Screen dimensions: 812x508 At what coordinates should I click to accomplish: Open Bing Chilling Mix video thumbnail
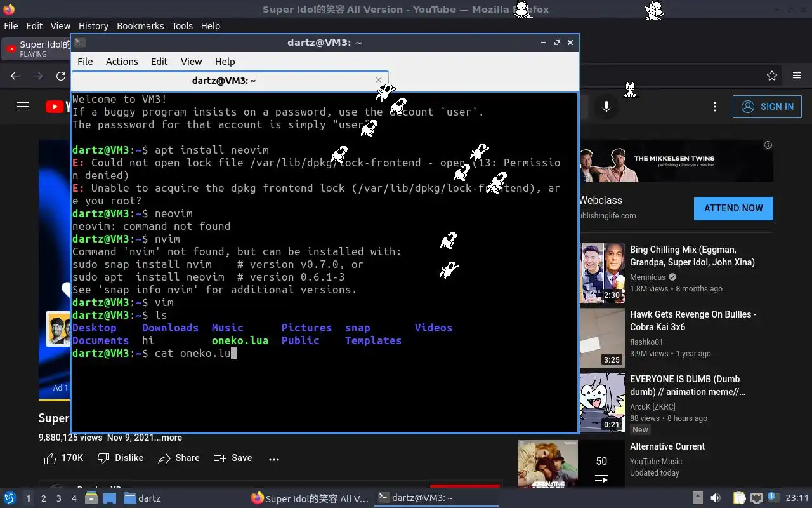pos(603,273)
